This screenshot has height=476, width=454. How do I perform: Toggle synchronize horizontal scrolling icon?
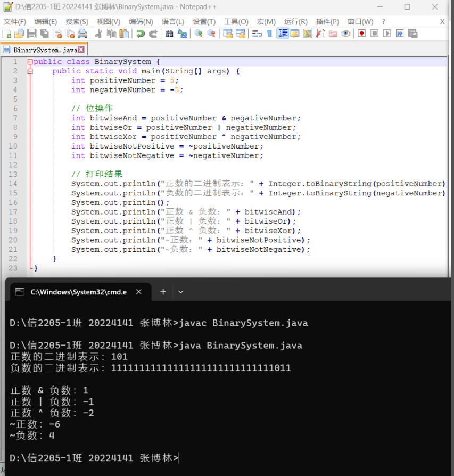click(x=241, y=34)
